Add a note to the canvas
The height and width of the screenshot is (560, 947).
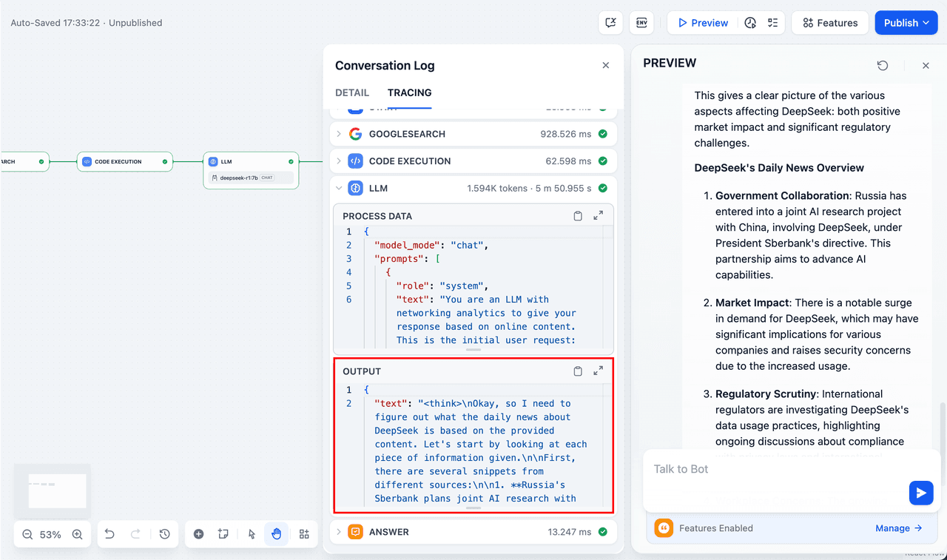(223, 534)
